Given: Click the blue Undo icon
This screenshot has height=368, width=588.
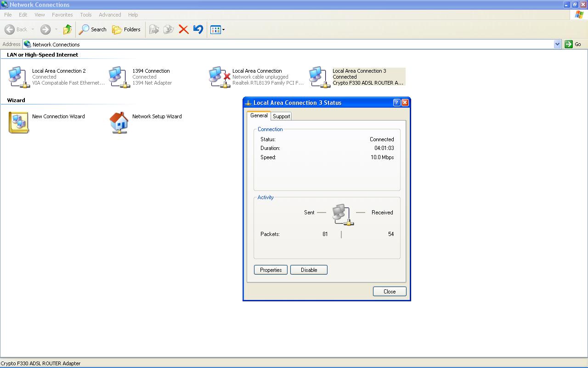Looking at the screenshot, I should (198, 29).
